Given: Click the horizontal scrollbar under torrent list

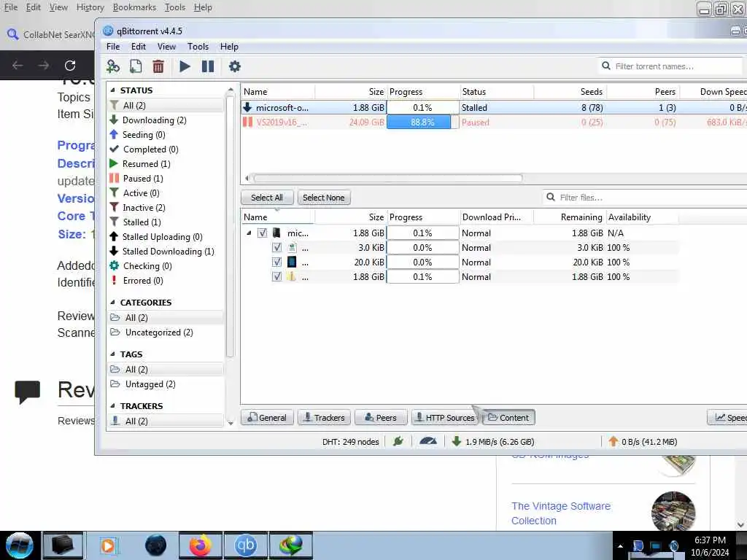Looking at the screenshot, I should point(388,178).
